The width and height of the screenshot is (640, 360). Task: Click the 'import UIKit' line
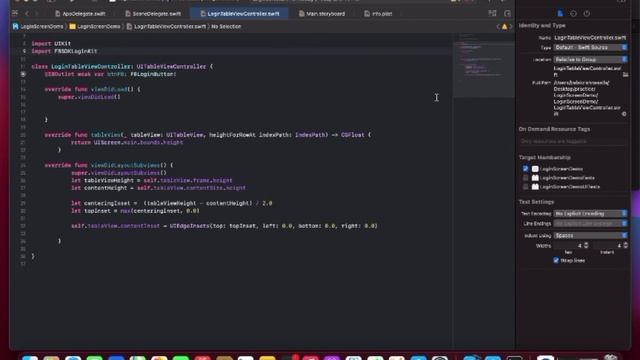click(51, 43)
